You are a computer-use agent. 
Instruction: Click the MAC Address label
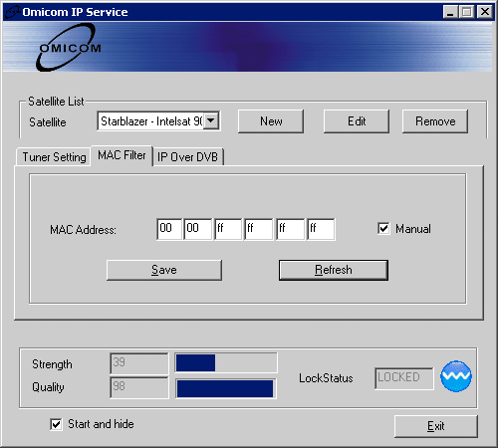[83, 230]
